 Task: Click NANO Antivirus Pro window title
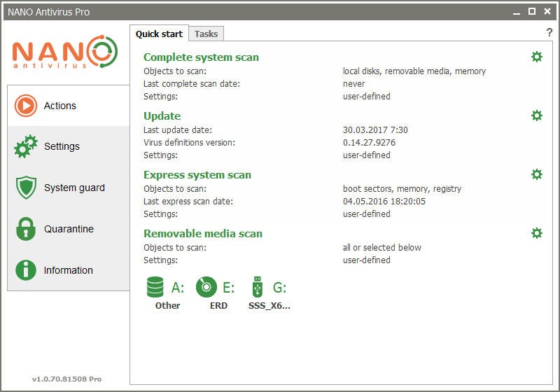(48, 12)
